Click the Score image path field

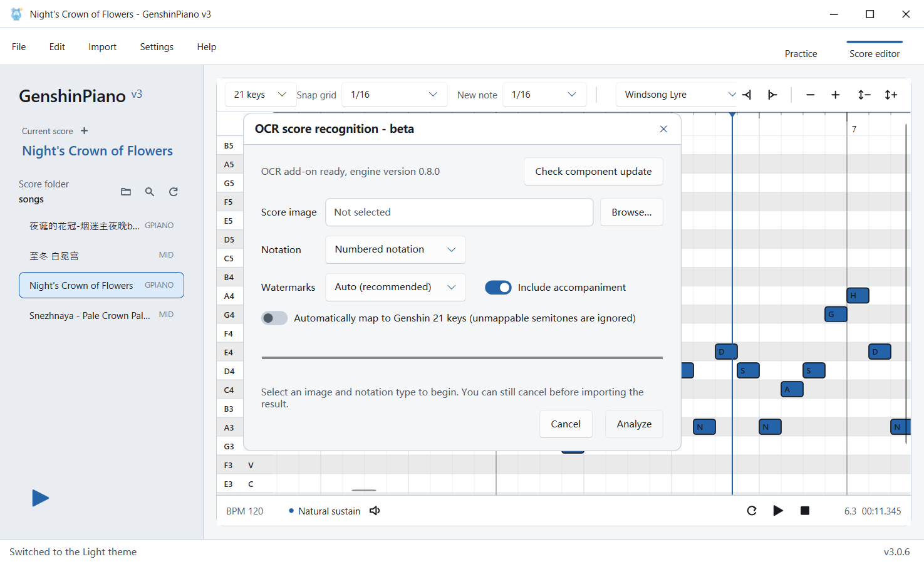[459, 212]
